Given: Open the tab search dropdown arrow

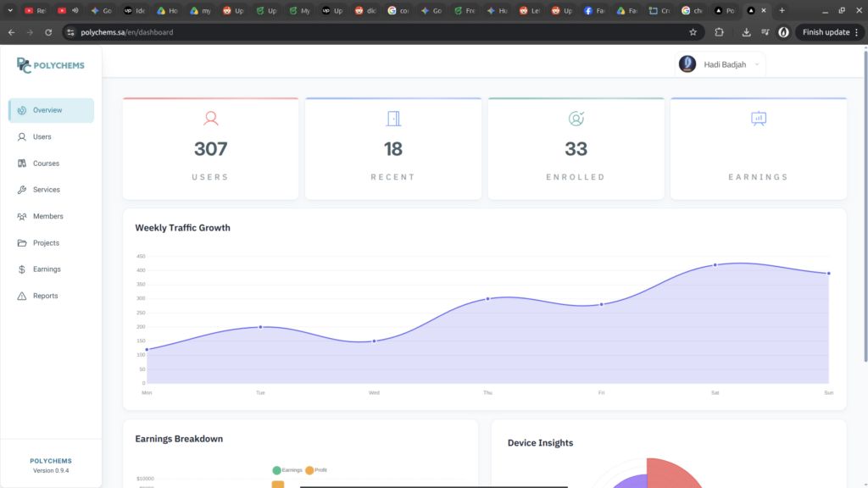Looking at the screenshot, I should coord(10,10).
